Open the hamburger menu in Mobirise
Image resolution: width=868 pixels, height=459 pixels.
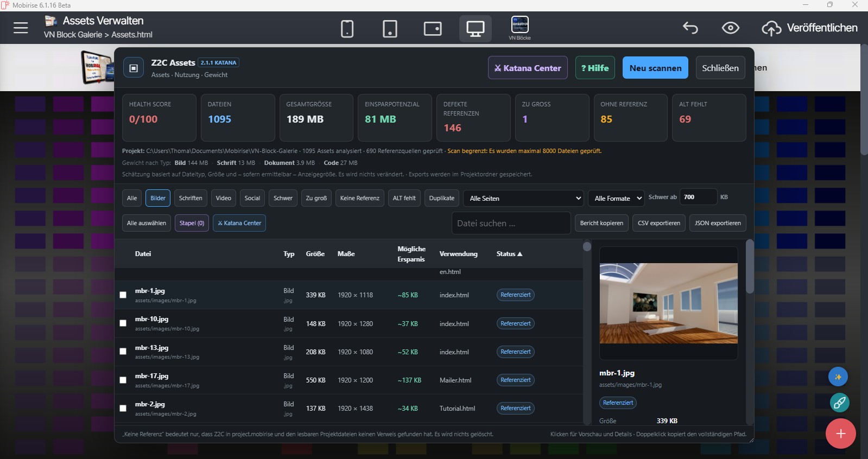click(21, 28)
